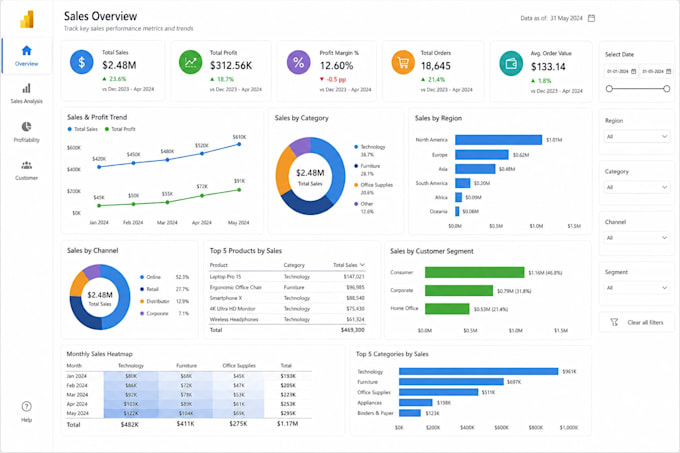The width and height of the screenshot is (680, 453).
Task: Click the Power BI logo icon
Action: [27, 20]
